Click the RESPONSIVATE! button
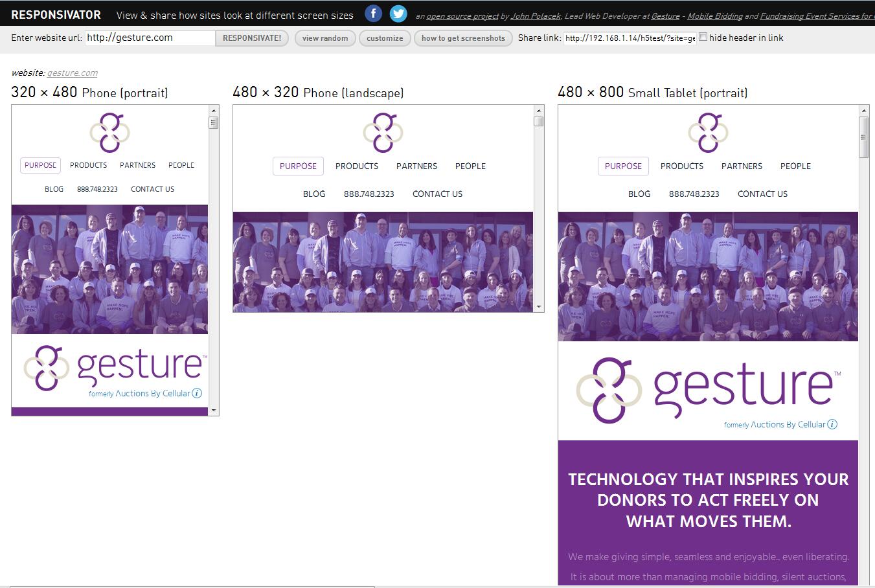Image resolution: width=875 pixels, height=588 pixels. click(x=252, y=38)
